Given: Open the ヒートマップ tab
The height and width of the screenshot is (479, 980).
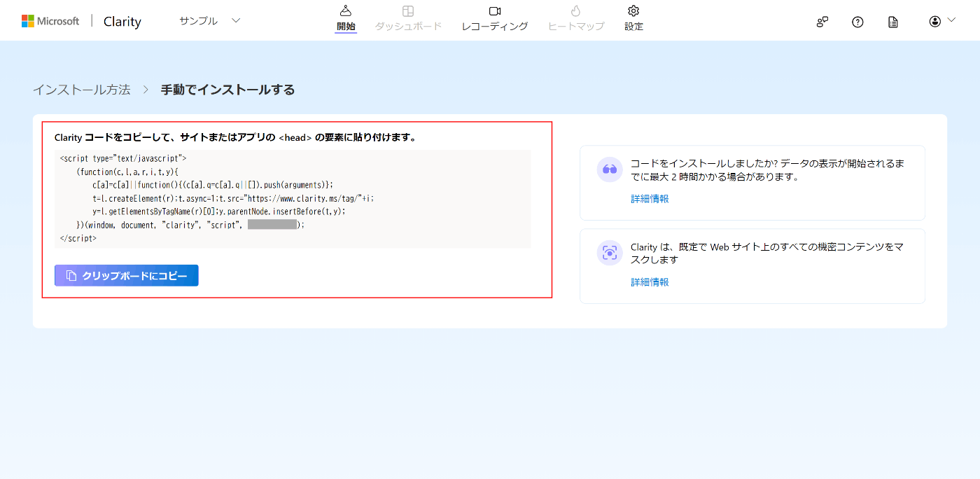Looking at the screenshot, I should pos(576,20).
